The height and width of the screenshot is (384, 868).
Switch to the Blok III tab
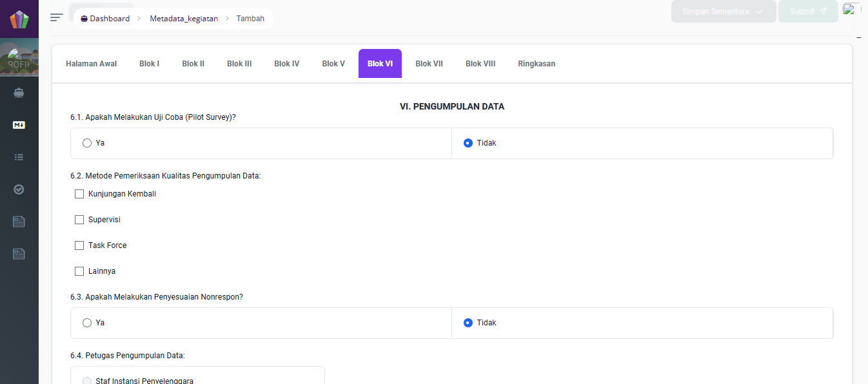tap(239, 64)
